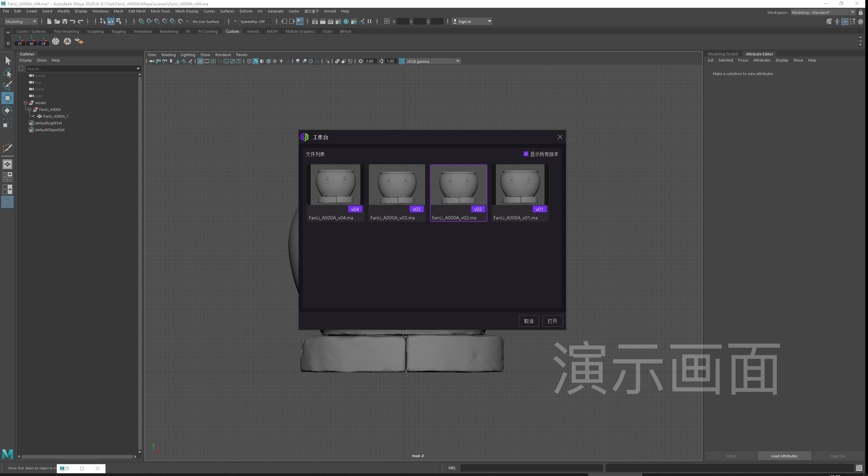Redo via the toolbar redo arrow
This screenshot has width=868, height=476.
(x=80, y=21)
